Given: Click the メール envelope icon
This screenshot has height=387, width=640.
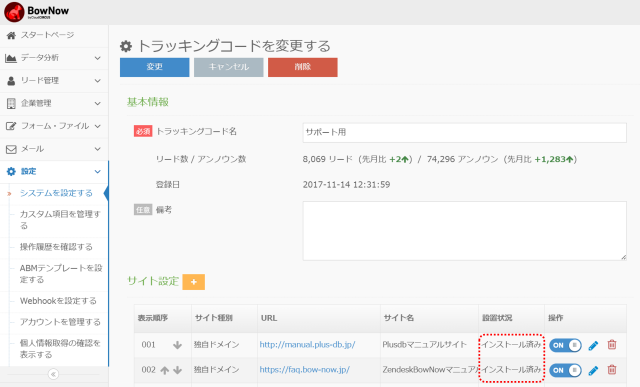Looking at the screenshot, I should pyautogui.click(x=11, y=149).
